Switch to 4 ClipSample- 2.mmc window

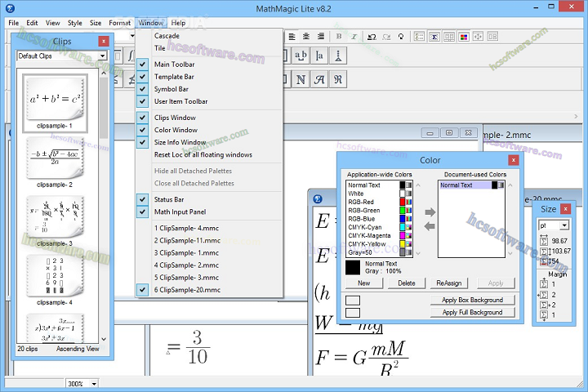click(209, 265)
